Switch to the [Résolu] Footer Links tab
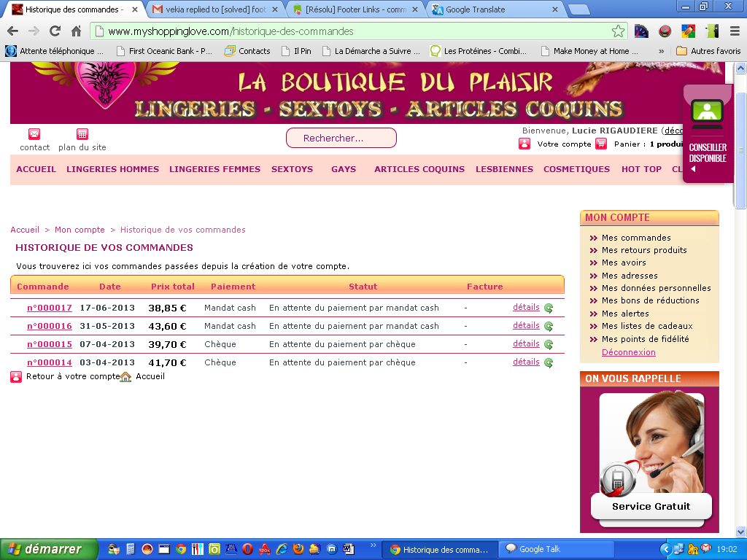This screenshot has width=747, height=560. pos(356,9)
